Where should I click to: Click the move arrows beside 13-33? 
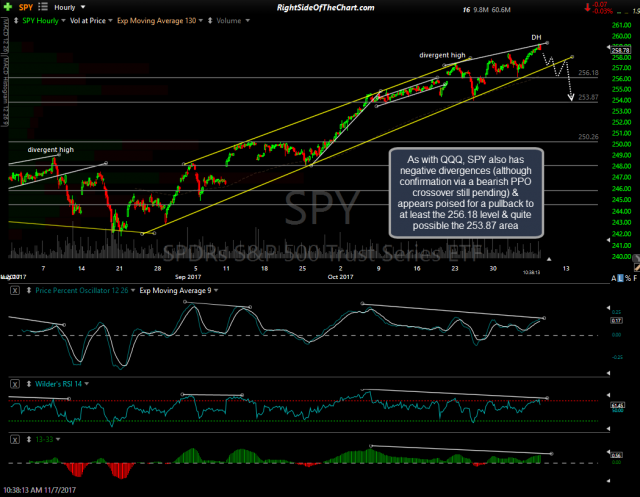29,439
